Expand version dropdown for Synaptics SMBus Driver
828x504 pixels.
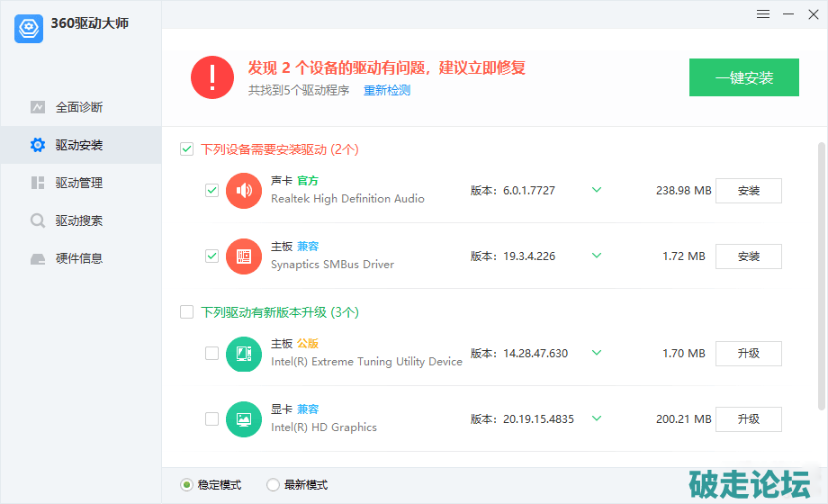596,256
